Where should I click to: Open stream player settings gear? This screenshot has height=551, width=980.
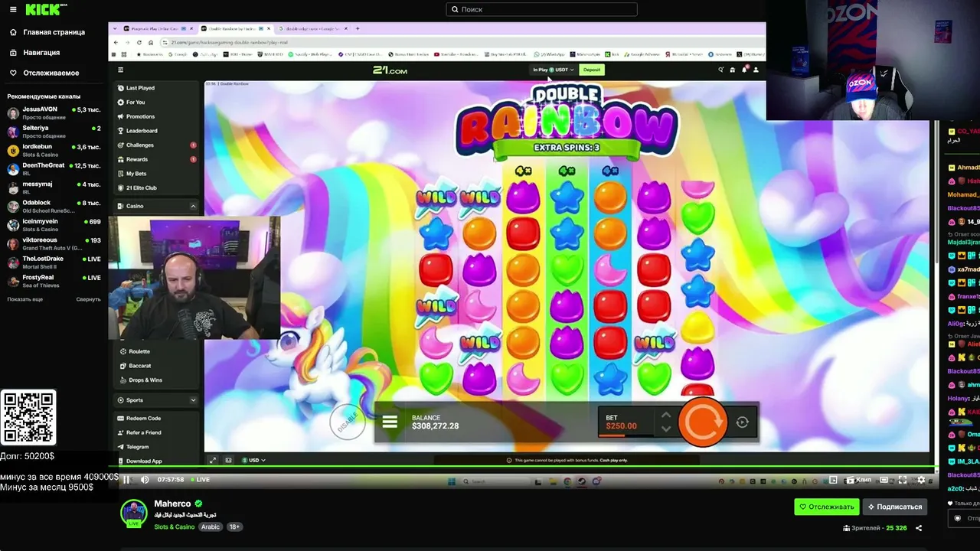(921, 480)
